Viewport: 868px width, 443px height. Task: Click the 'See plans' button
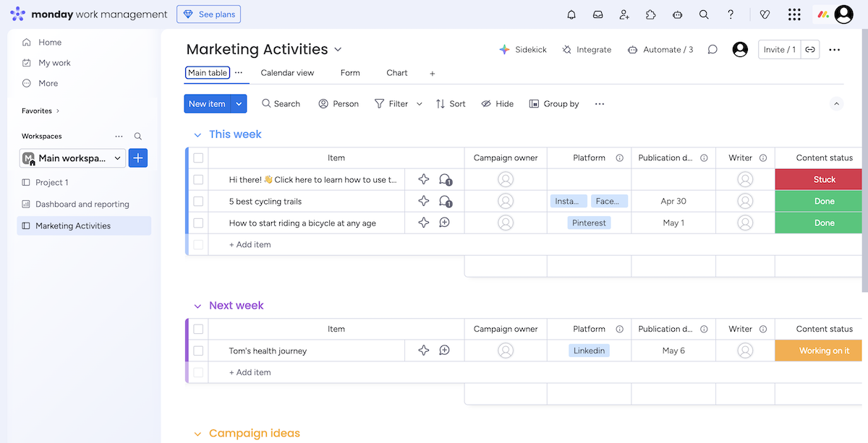pos(208,14)
